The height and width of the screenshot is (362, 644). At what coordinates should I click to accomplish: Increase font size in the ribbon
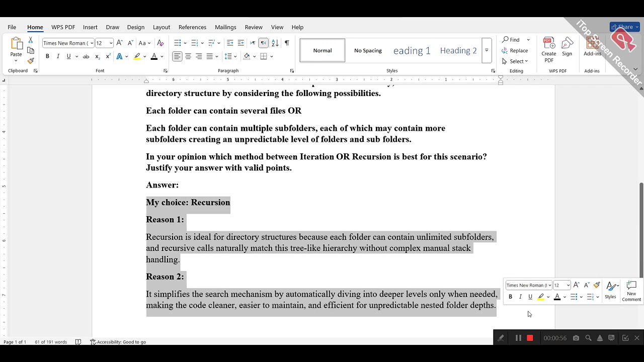120,43
